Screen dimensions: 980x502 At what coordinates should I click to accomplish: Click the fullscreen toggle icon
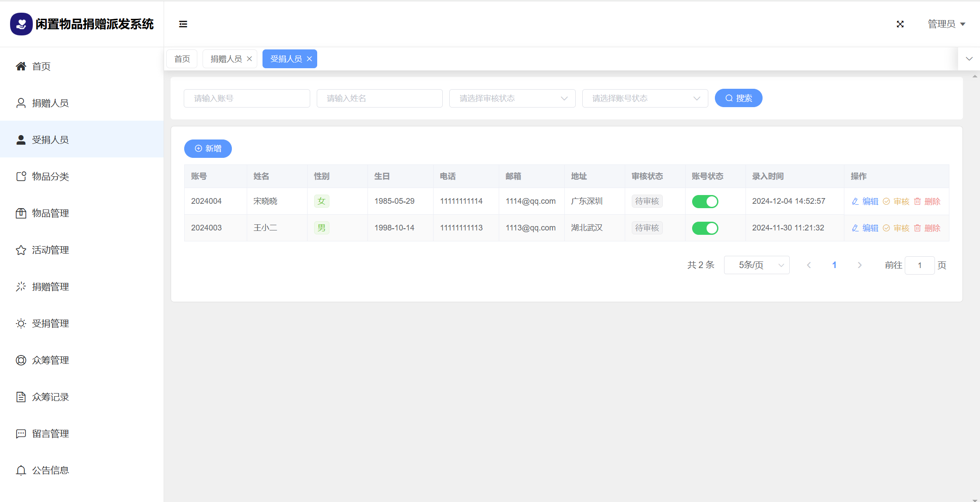tap(900, 24)
